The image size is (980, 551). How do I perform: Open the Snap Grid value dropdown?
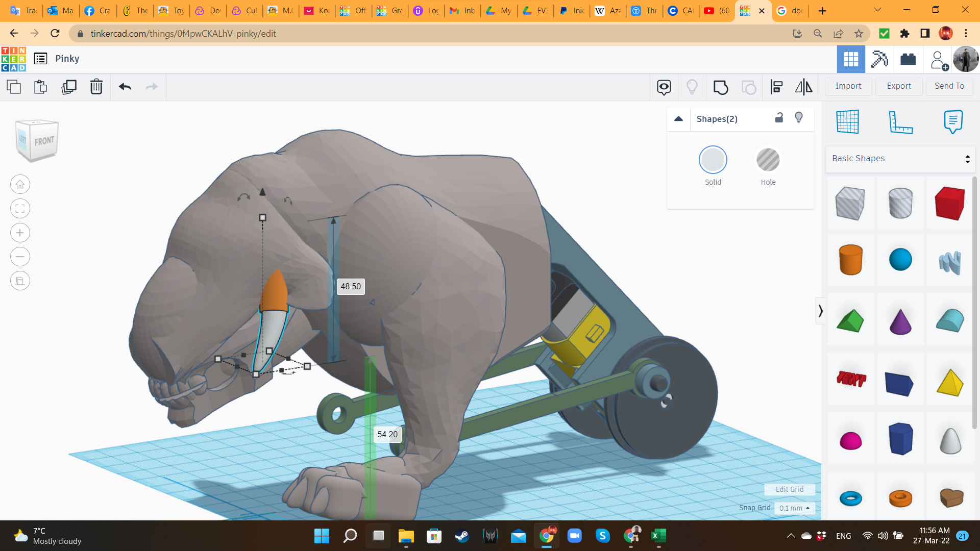[794, 508]
